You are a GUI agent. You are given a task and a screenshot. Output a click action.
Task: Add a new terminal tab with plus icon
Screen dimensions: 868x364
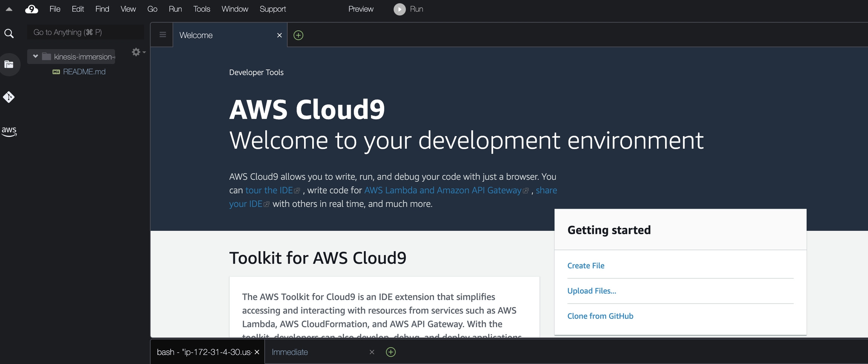point(391,352)
